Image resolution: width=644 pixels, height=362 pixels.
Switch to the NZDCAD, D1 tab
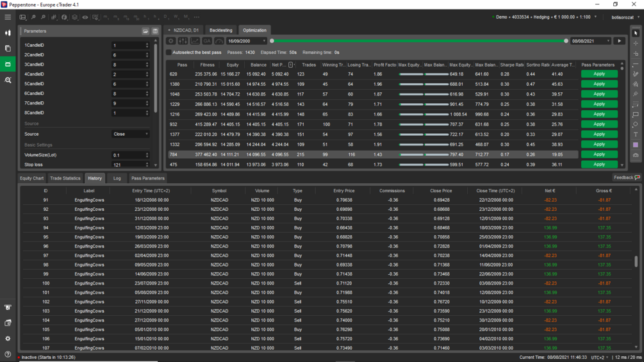(x=184, y=30)
